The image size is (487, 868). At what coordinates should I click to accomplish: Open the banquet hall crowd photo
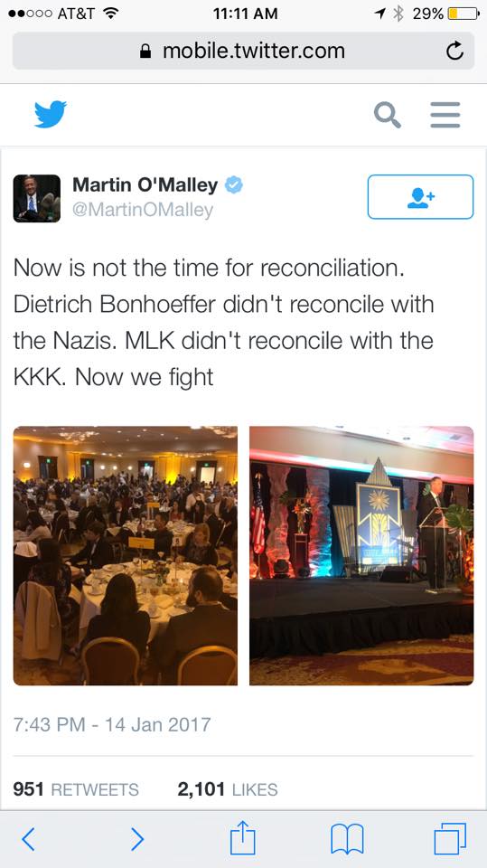[126, 555]
